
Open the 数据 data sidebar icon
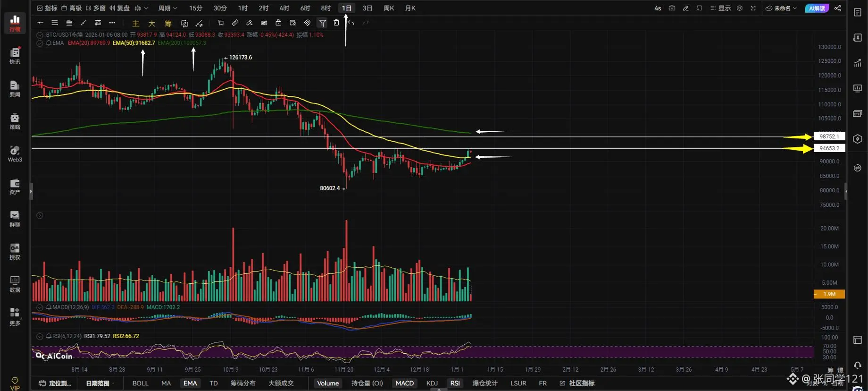(15, 284)
